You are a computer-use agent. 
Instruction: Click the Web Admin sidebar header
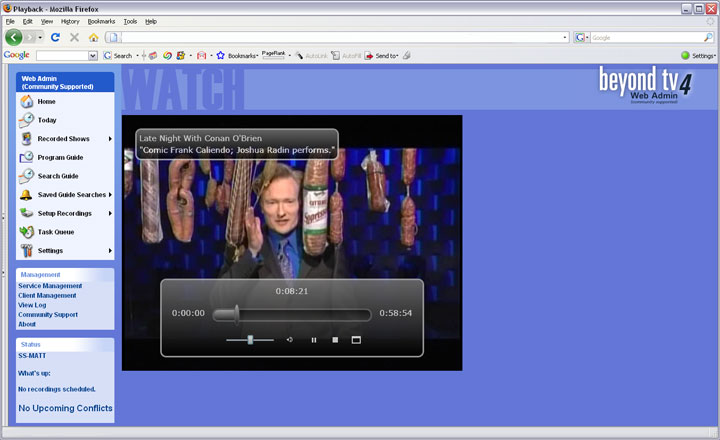tap(65, 82)
